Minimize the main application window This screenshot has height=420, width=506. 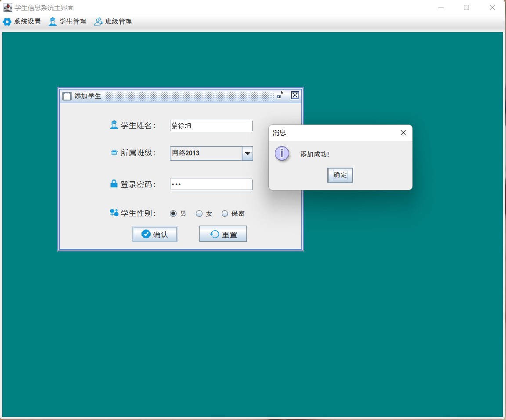click(x=441, y=7)
